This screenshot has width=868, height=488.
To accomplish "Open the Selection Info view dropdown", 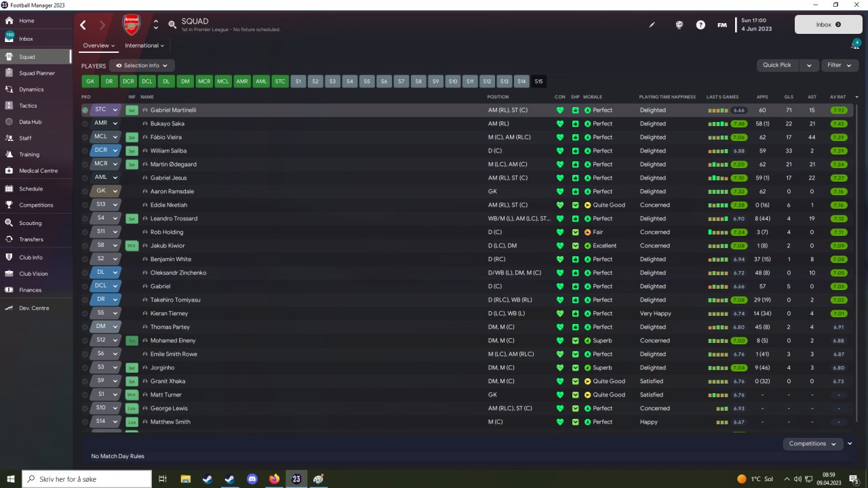I will click(x=142, y=66).
